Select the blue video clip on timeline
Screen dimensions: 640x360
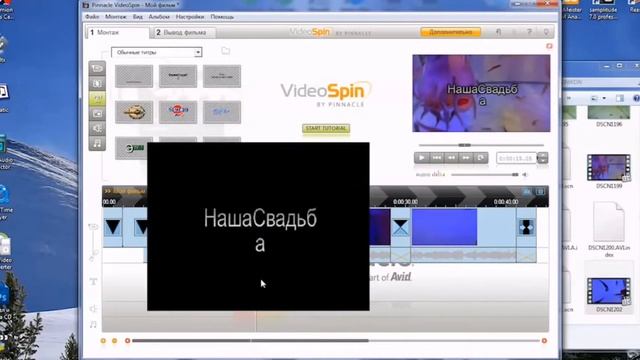pos(444,227)
